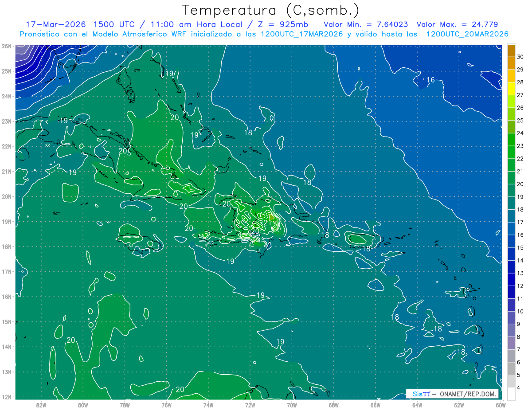Click the 70W longitude axis label

tap(292, 405)
